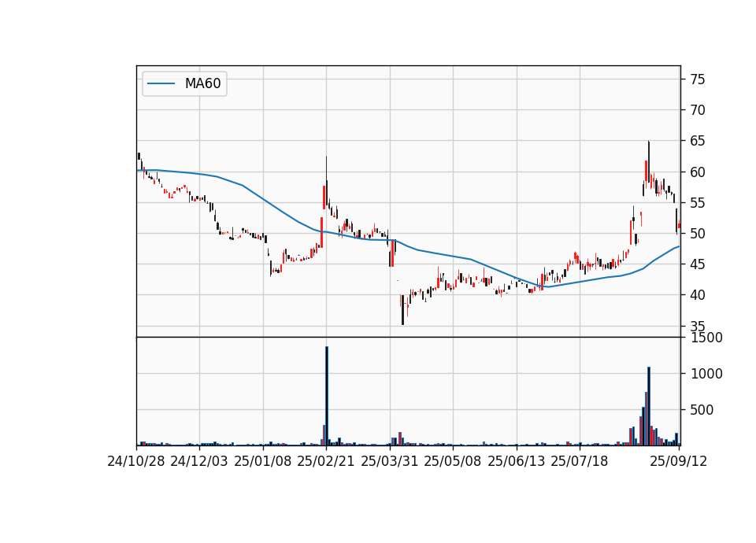Click the 45 price axis label
This screenshot has width=756, height=543.
(x=698, y=264)
